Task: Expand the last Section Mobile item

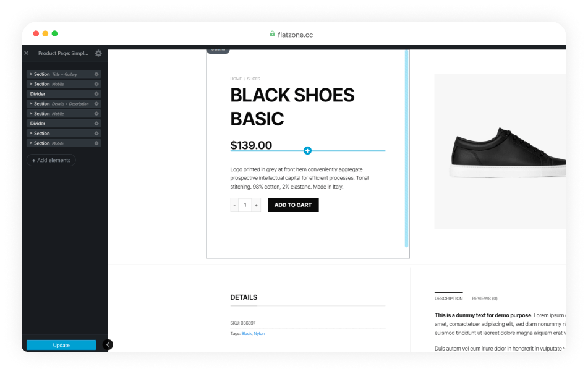Action: (x=31, y=143)
